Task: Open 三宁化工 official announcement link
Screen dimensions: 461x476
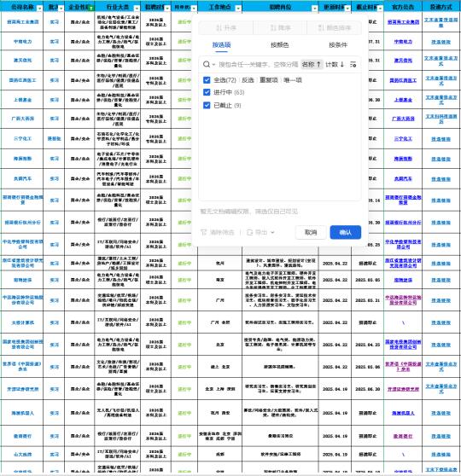Action: (403, 139)
